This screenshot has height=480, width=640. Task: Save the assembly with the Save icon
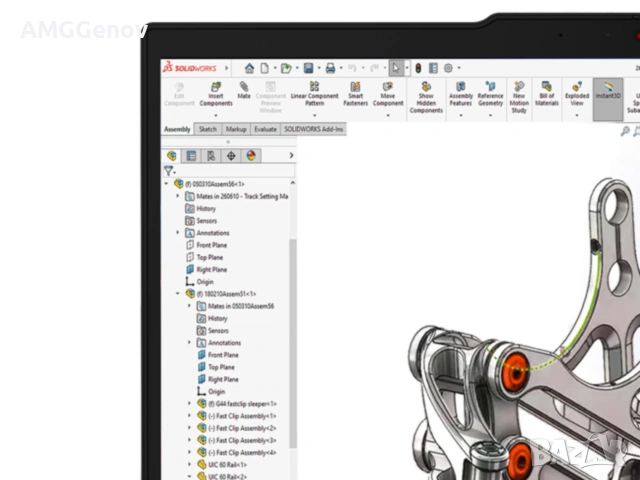[x=308, y=68]
